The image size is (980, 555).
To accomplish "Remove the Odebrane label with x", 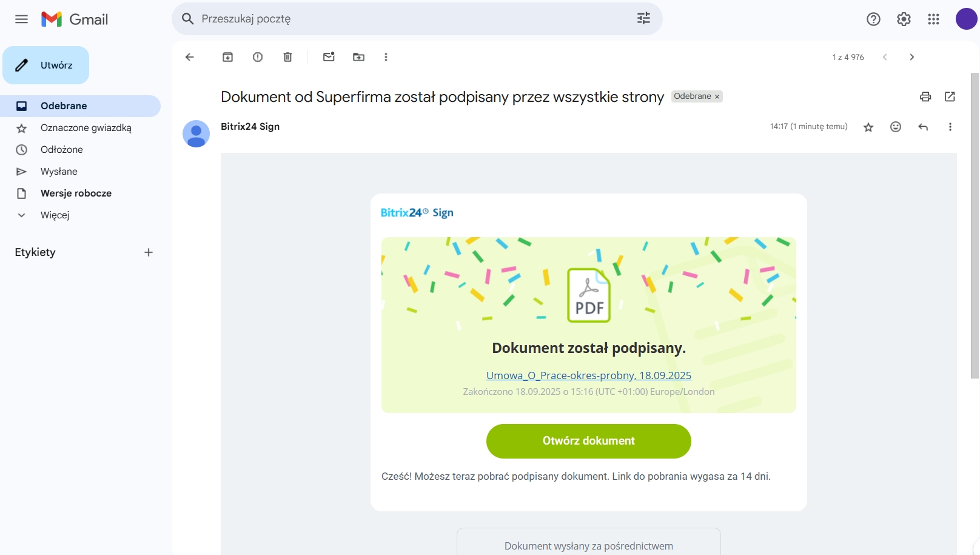I will tap(717, 96).
